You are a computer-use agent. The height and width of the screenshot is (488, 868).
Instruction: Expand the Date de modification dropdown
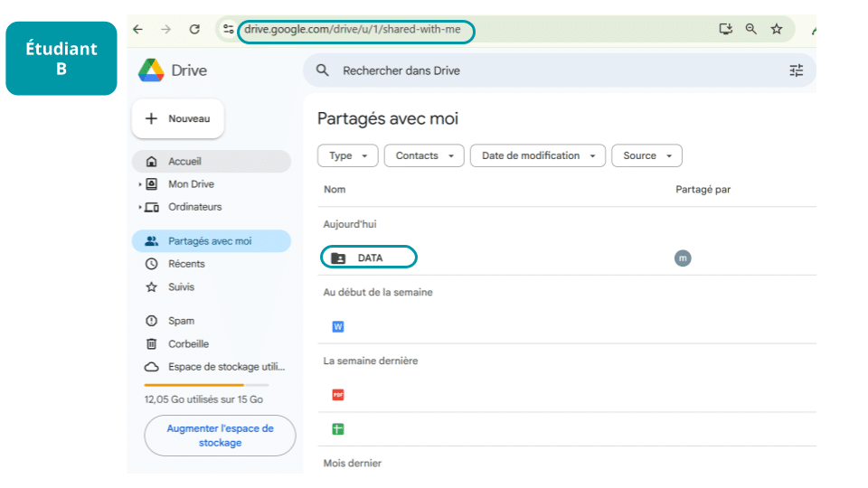coord(537,155)
